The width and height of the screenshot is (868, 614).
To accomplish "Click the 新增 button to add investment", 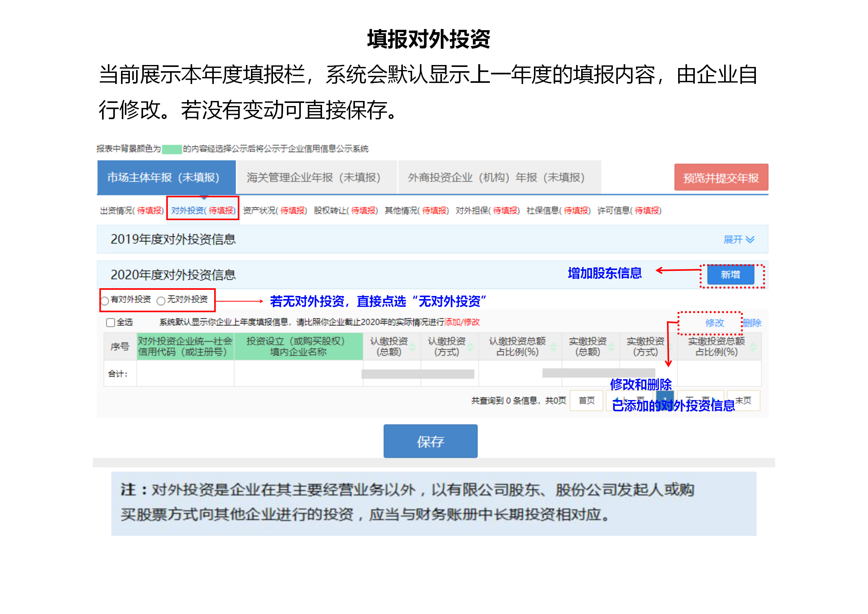I will [730, 275].
